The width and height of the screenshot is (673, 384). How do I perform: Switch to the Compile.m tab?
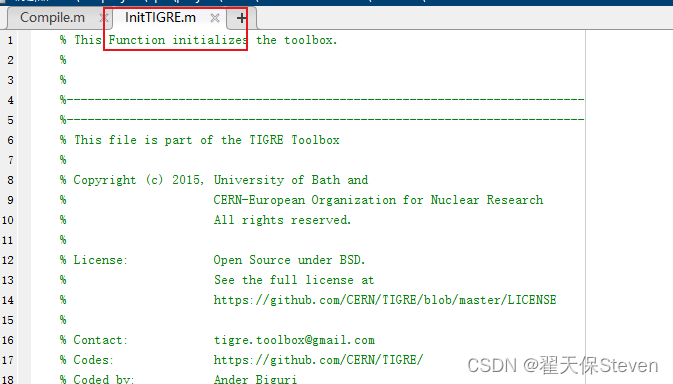tap(52, 18)
